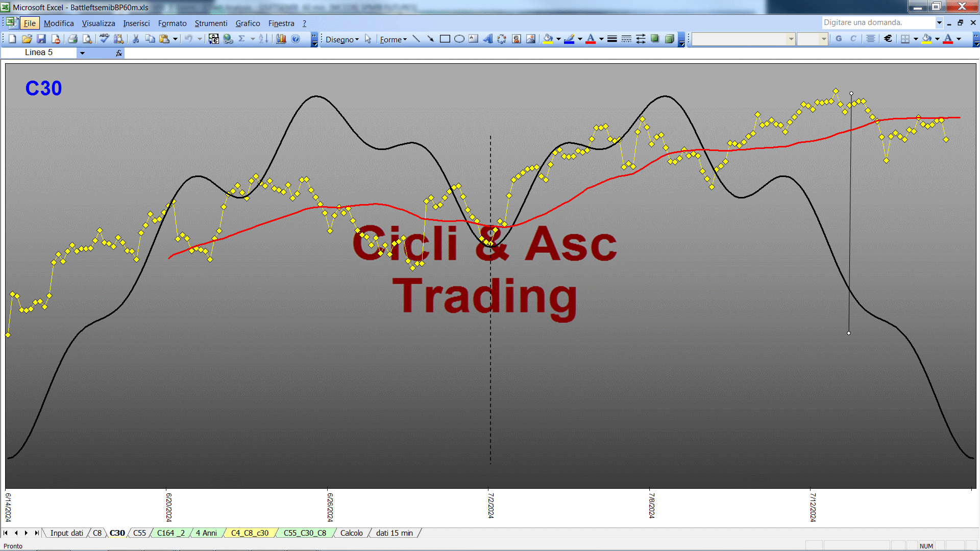Screen dimensions: 980x551
Task: Click the drawing Fill Color yellow bucket
Action: pos(548,39)
